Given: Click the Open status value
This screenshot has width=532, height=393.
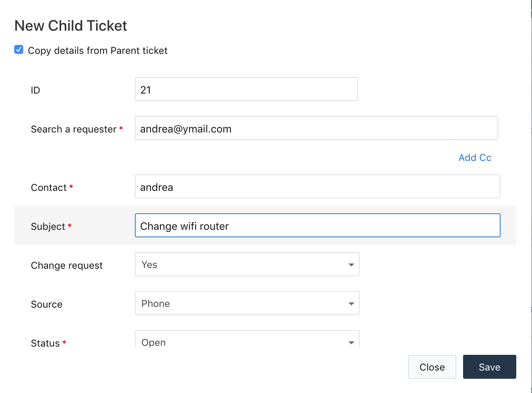Looking at the screenshot, I should click(153, 342).
